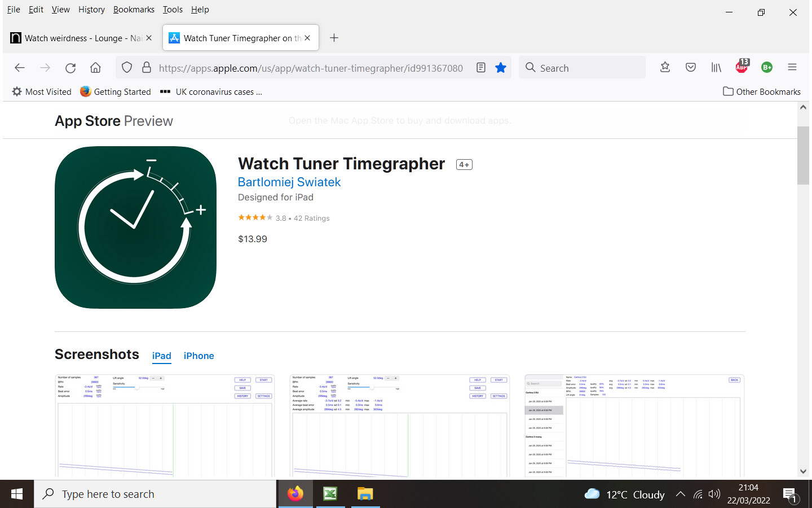This screenshot has width=812, height=508.
Task: Open the tracking protection shield icon
Action: [x=127, y=68]
